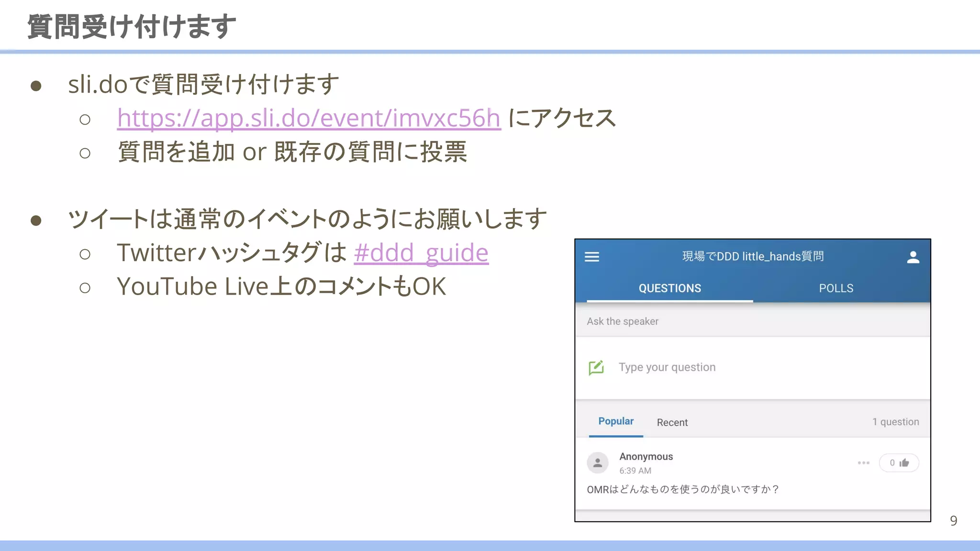This screenshot has height=551, width=980.
Task: Click the event title 現場でDDD little_hands質問
Action: click(x=753, y=256)
